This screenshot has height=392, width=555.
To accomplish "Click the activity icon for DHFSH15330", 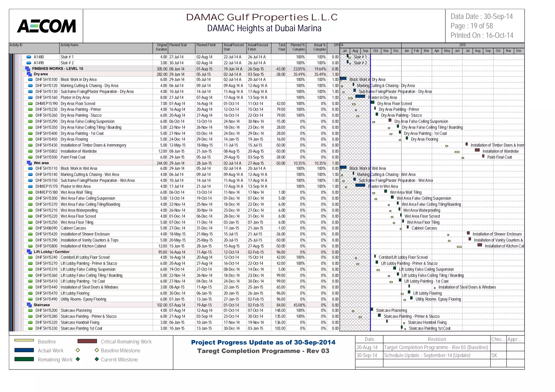I will coord(30,328).
